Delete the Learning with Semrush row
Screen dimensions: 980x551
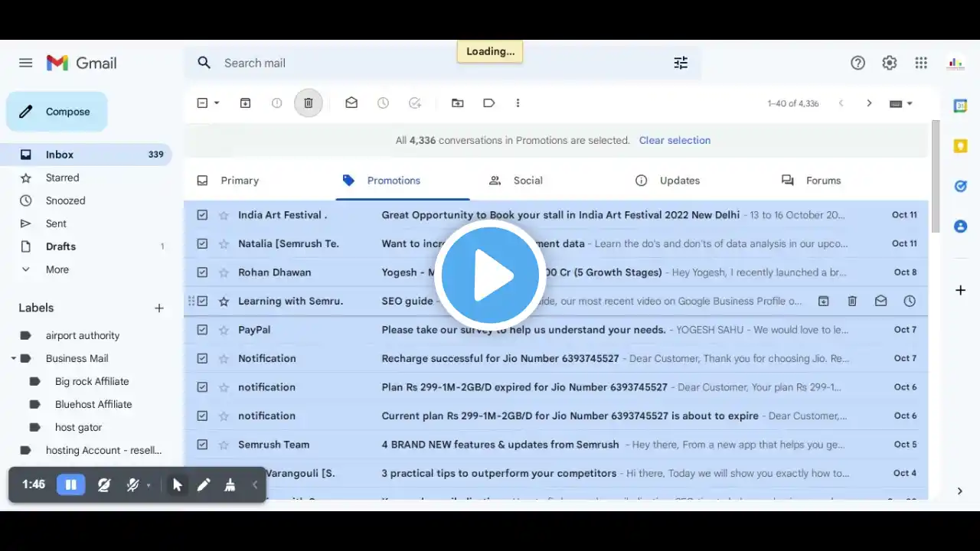(852, 301)
